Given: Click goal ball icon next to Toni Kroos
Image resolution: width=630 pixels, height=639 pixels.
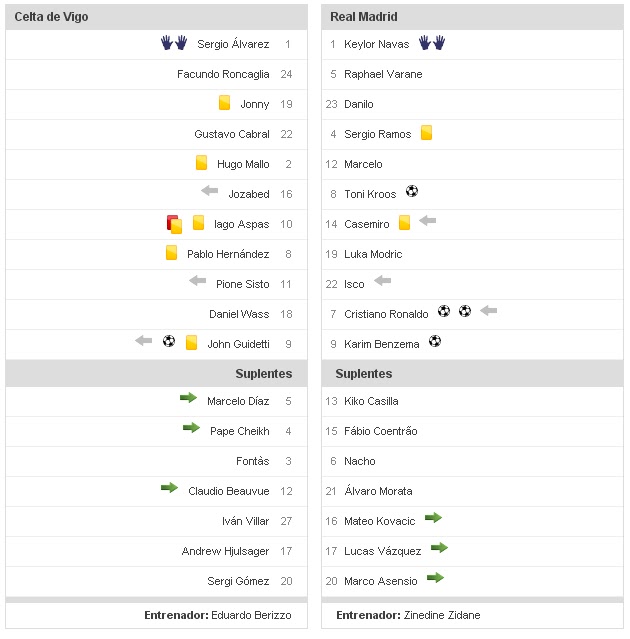Looking at the screenshot, I should point(411,193).
